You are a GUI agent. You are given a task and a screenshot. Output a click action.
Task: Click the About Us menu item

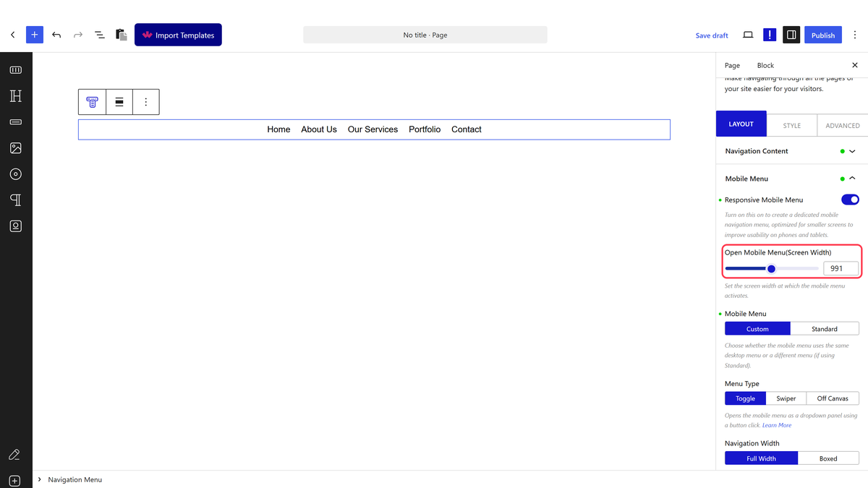pyautogui.click(x=319, y=129)
